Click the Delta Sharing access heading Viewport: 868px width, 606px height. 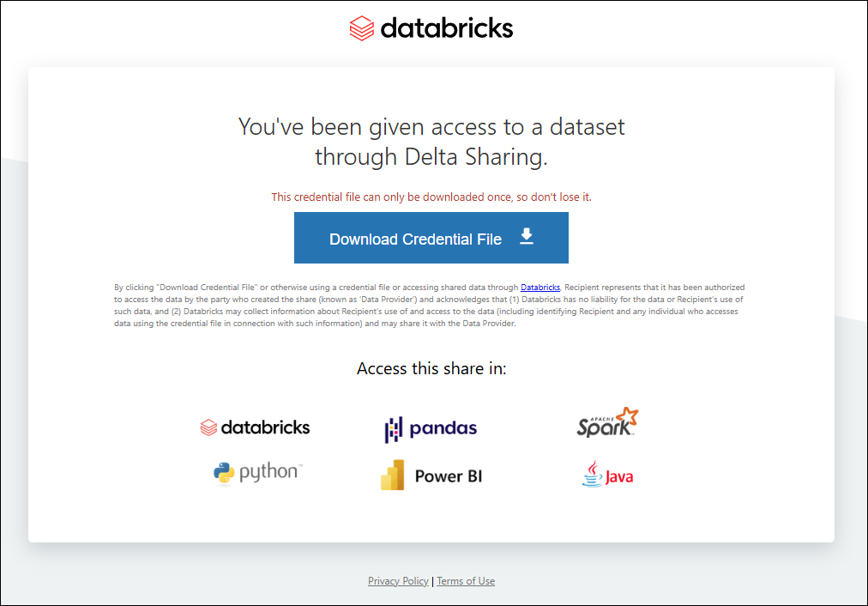[431, 142]
